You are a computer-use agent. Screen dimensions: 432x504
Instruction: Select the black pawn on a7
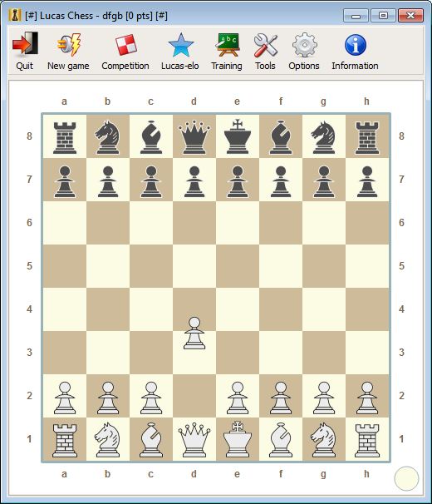(x=65, y=181)
